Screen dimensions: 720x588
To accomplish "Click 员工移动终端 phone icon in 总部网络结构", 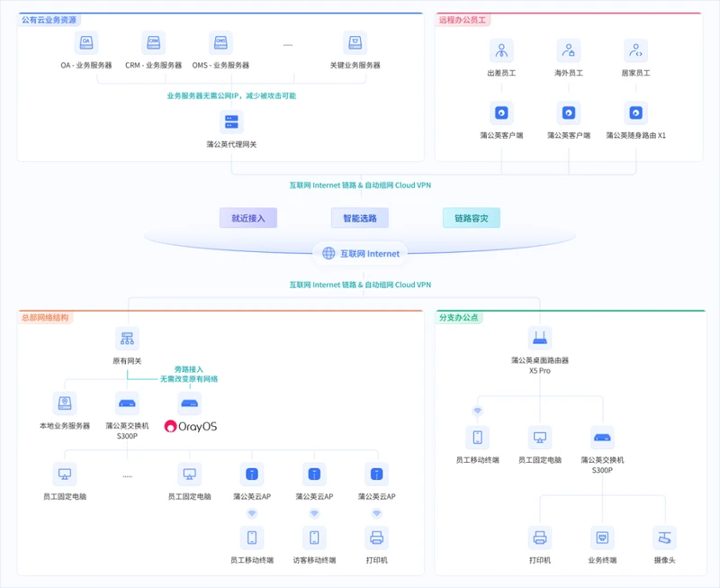I will tap(252, 538).
